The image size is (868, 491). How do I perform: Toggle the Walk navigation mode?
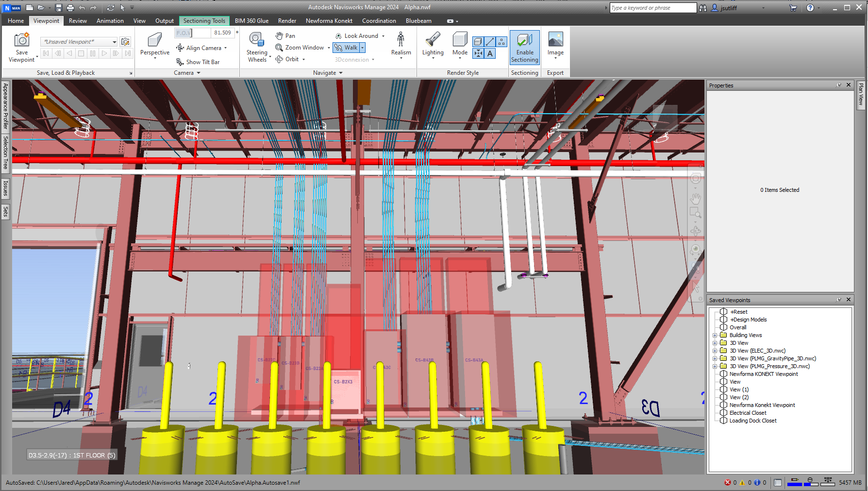[x=347, y=48]
